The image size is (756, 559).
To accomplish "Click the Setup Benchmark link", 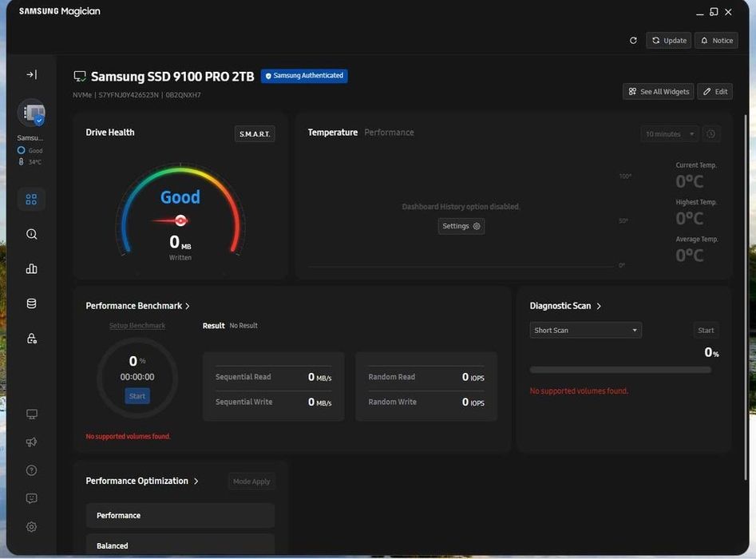I will [137, 326].
